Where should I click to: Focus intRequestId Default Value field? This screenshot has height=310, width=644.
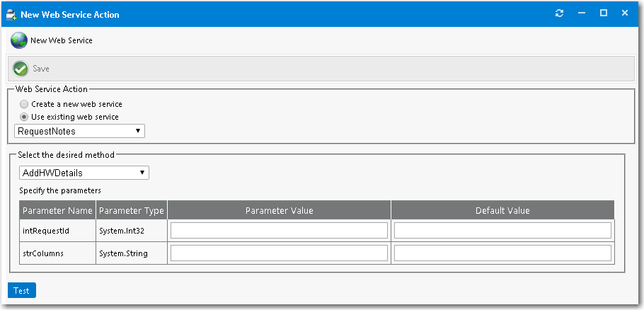[502, 231]
